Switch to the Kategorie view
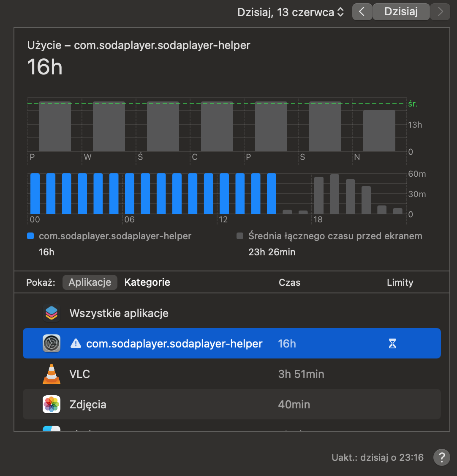This screenshot has height=476, width=457. point(147,282)
